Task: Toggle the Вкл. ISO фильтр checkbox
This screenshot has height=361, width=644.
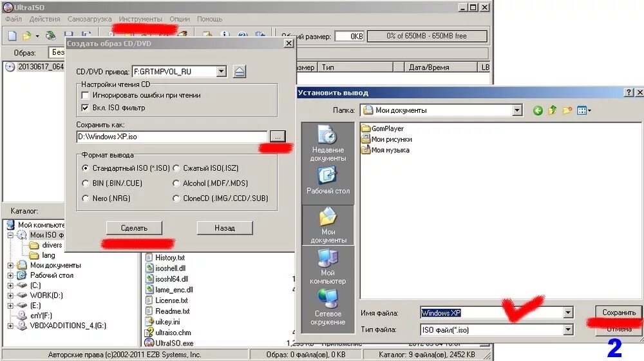Action: pyautogui.click(x=86, y=108)
